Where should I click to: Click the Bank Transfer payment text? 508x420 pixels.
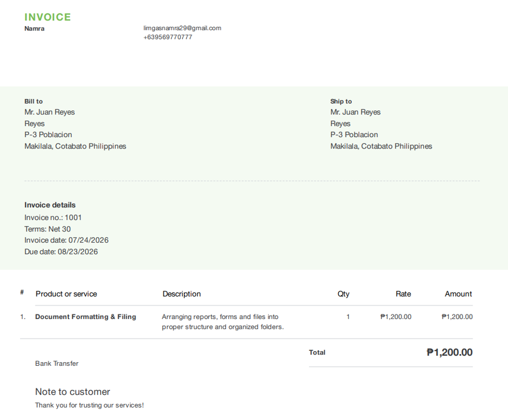pyautogui.click(x=57, y=364)
